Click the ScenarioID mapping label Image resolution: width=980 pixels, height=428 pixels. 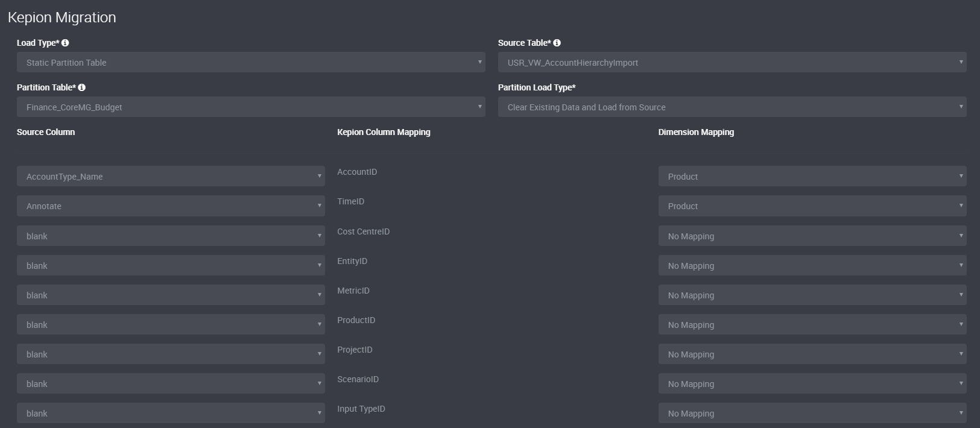click(358, 379)
